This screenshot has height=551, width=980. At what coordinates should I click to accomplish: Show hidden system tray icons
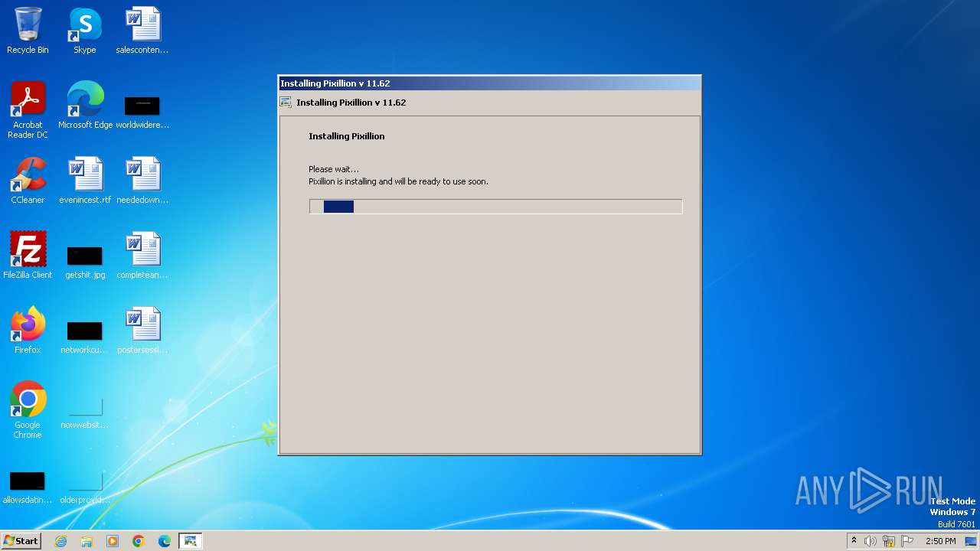point(854,541)
